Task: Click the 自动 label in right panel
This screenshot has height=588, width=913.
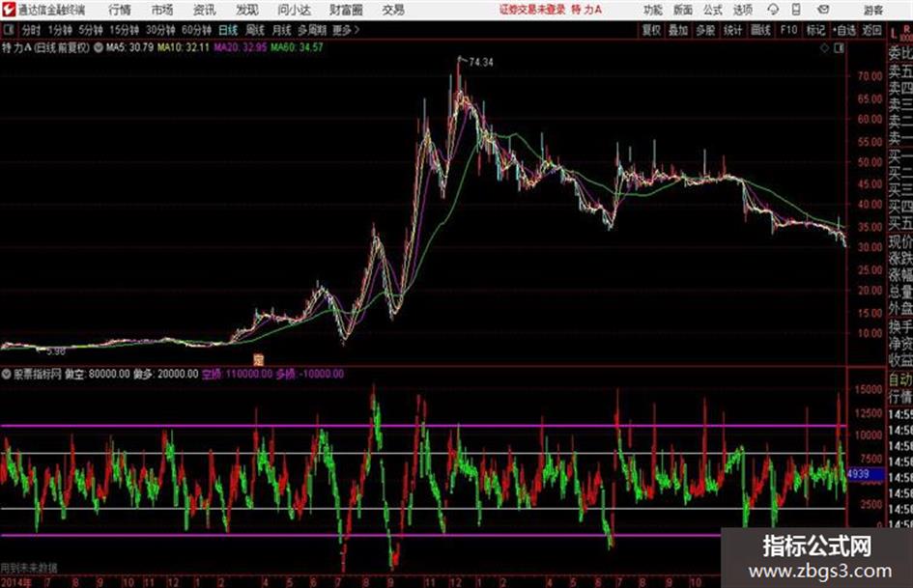Action: click(x=900, y=380)
